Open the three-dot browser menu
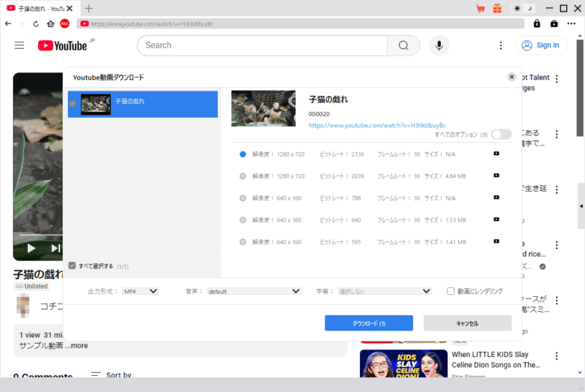The width and height of the screenshot is (585, 392). click(x=571, y=24)
